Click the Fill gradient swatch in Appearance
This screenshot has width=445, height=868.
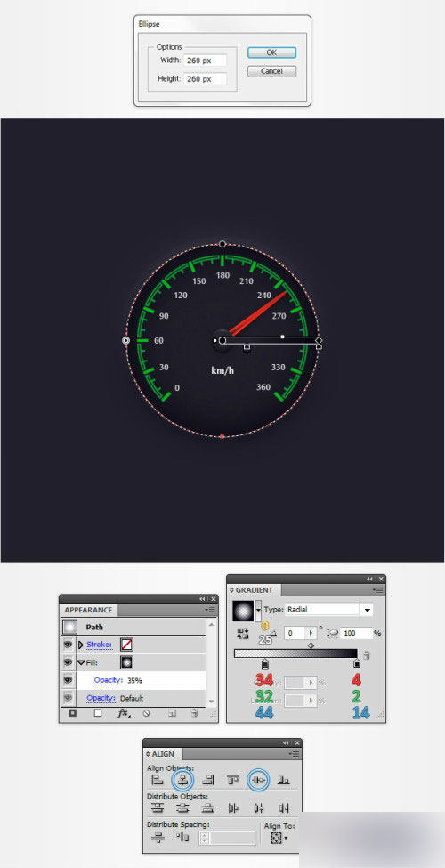[x=126, y=662]
